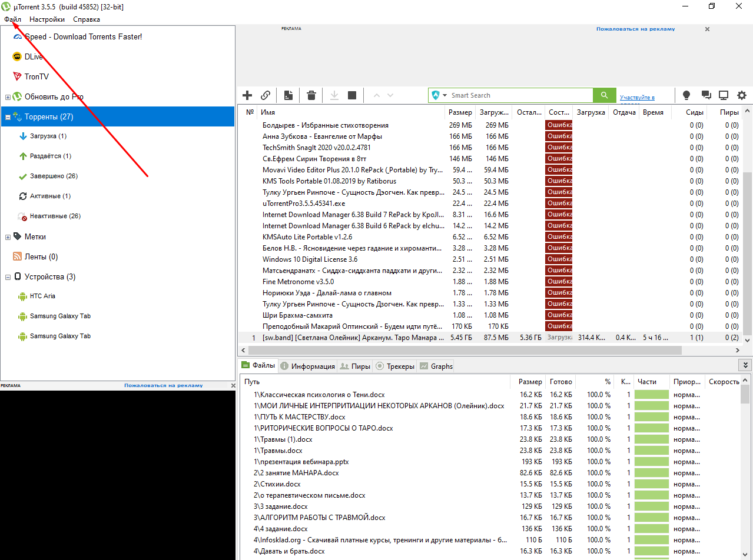Switch to the Graphs tab

point(436,366)
